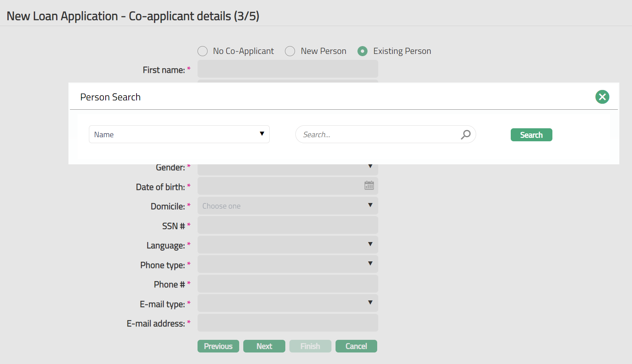Click the Phone # input field
This screenshot has height=364, width=632.
[288, 284]
